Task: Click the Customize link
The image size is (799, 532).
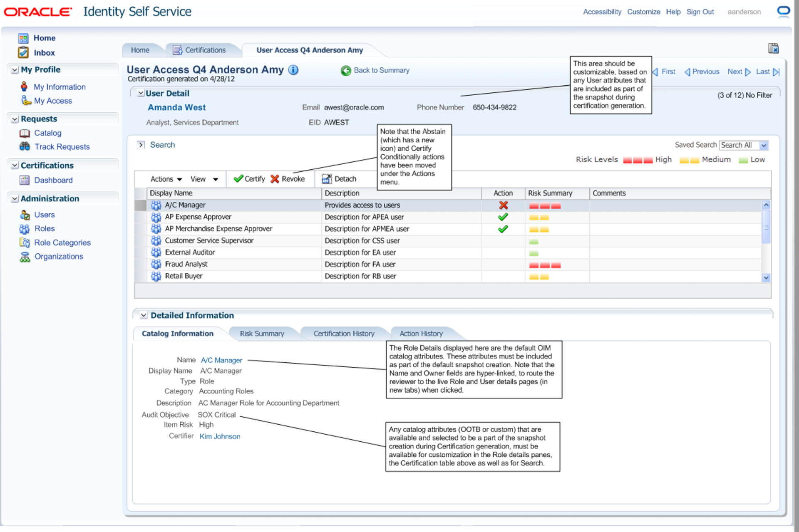Action: 643,12
